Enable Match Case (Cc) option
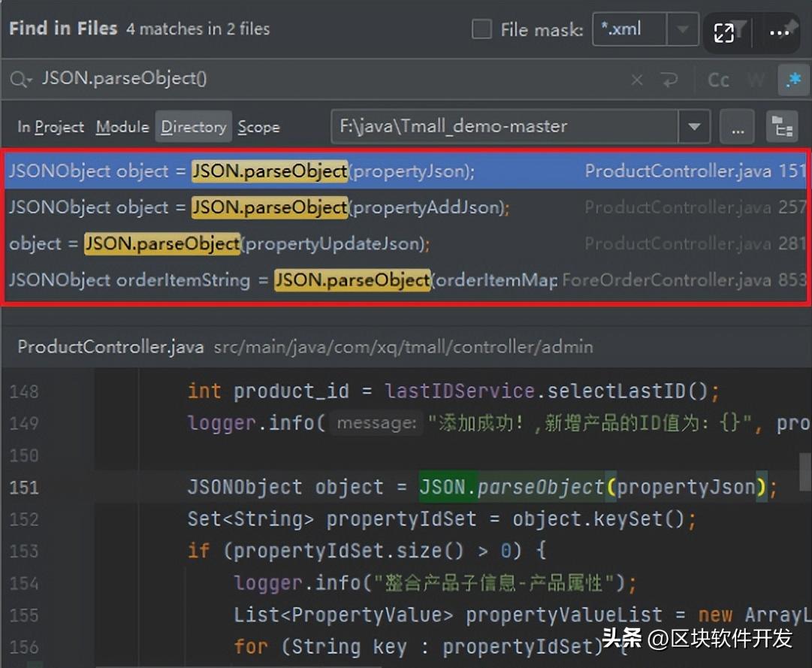This screenshot has width=812, height=668. pyautogui.click(x=718, y=80)
